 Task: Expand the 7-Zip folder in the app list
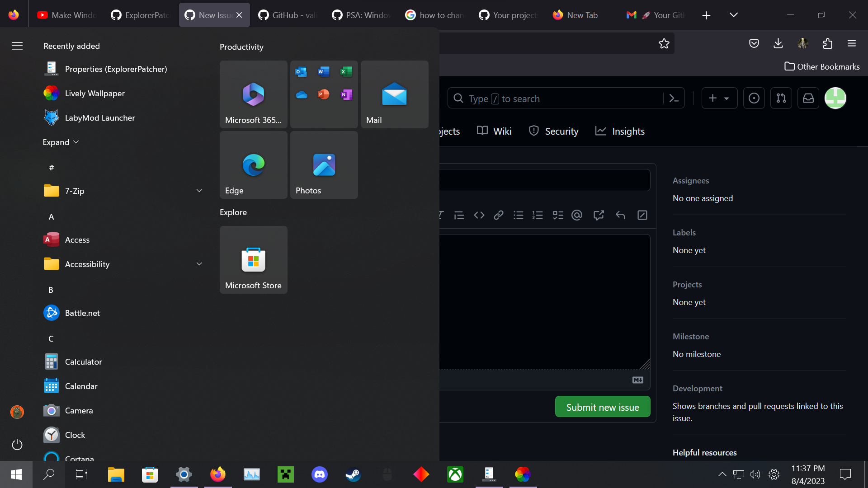pyautogui.click(x=199, y=191)
